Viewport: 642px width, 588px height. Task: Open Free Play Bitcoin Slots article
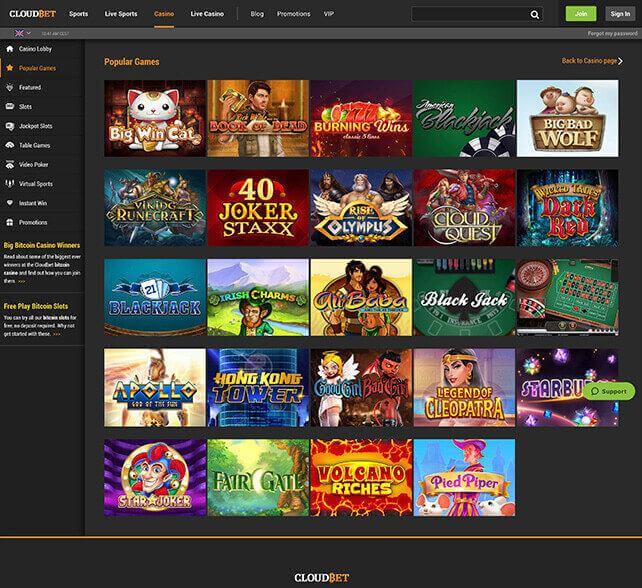tap(36, 306)
